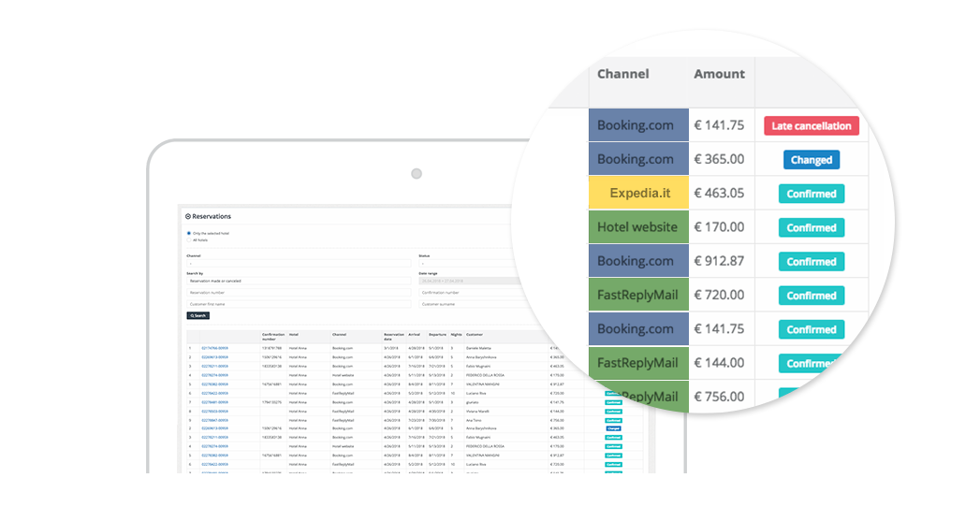The height and width of the screenshot is (507, 980).
Task: Click Booking.com cell in the € 912.87 row
Action: 638,261
